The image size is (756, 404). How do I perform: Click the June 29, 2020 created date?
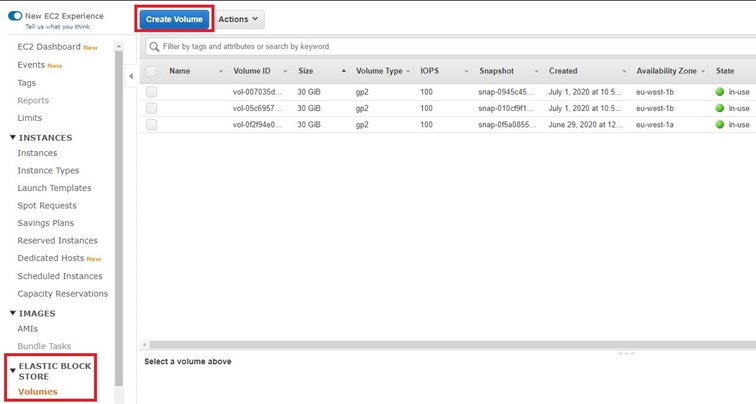pos(585,124)
